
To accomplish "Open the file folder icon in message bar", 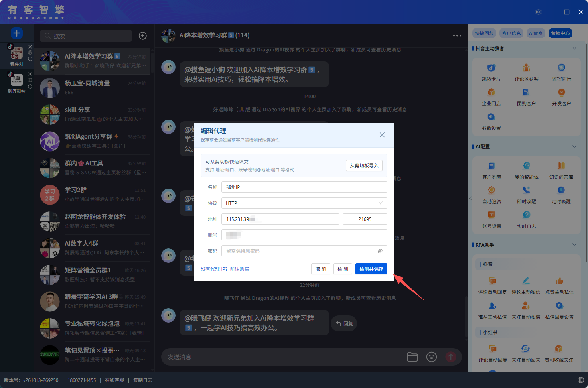I will [x=412, y=357].
